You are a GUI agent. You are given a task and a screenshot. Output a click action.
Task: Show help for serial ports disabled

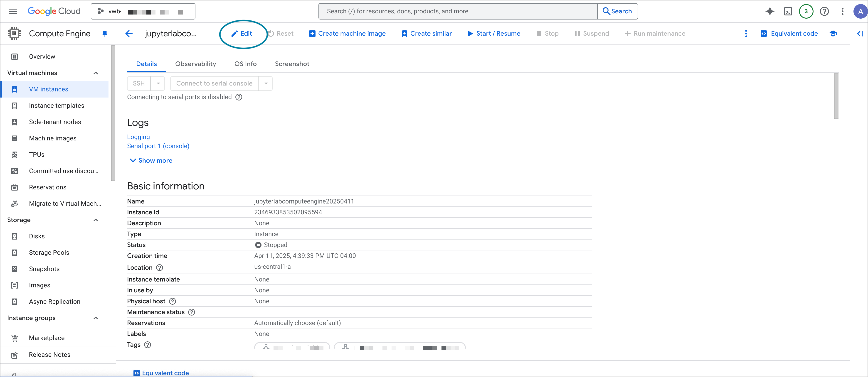(x=239, y=97)
